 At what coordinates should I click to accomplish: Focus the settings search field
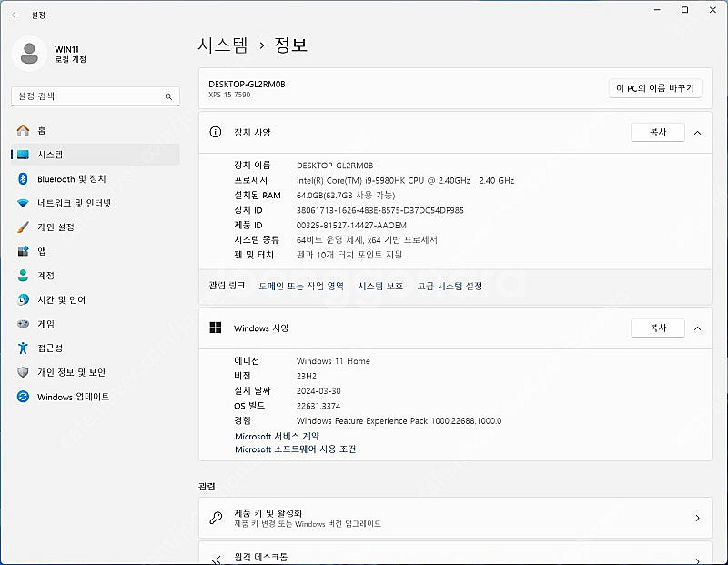click(x=96, y=96)
